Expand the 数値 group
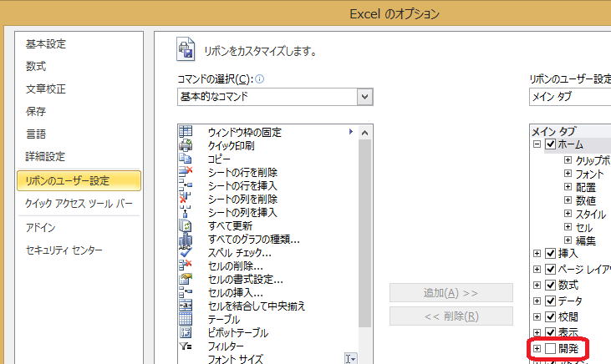The height and width of the screenshot is (364, 611). click(x=568, y=200)
